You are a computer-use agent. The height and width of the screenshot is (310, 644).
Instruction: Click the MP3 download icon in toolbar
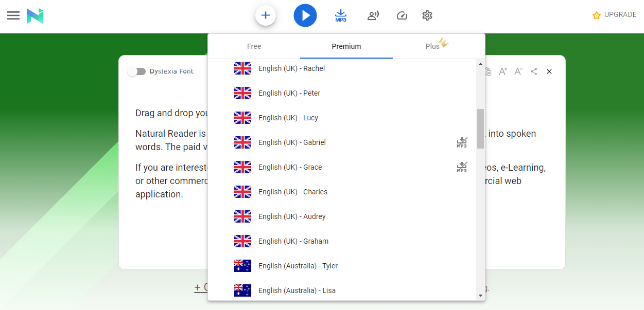[x=341, y=15]
